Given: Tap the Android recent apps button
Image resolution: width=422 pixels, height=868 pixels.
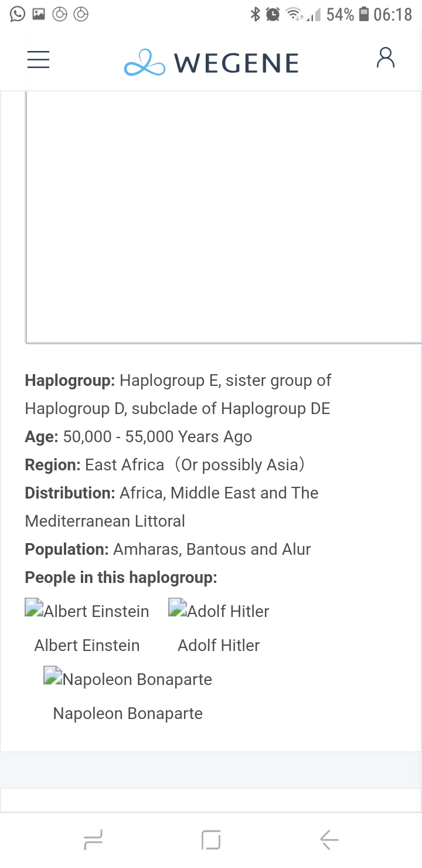Looking at the screenshot, I should point(93,840).
